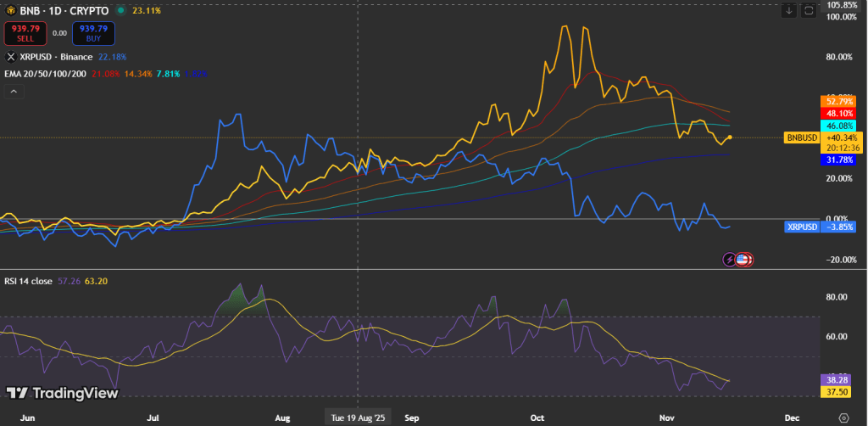Click the Sep label on time axis
This screenshot has height=426, width=868.
tap(411, 418)
